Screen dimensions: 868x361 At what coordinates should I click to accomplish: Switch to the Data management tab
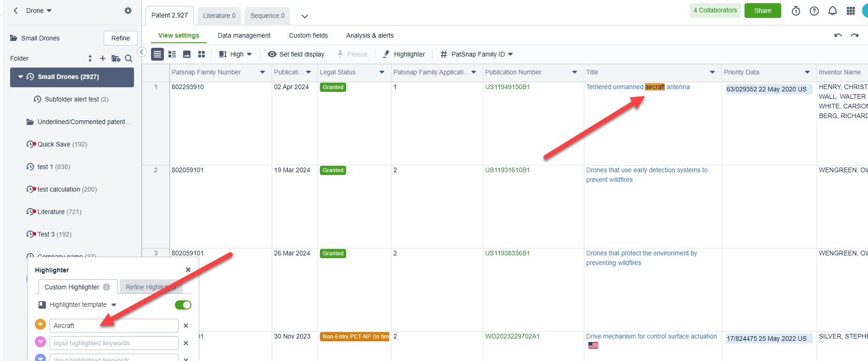point(244,35)
